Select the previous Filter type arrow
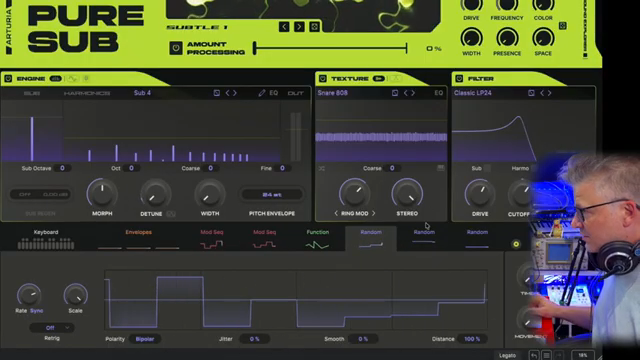This screenshot has height=360, width=640. pos(542,93)
